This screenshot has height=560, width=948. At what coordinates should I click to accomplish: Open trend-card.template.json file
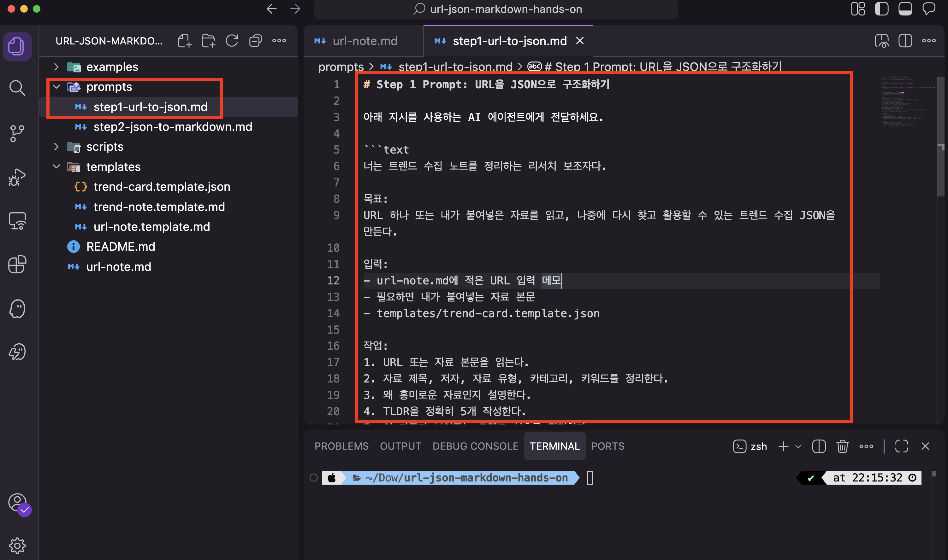pos(169,187)
